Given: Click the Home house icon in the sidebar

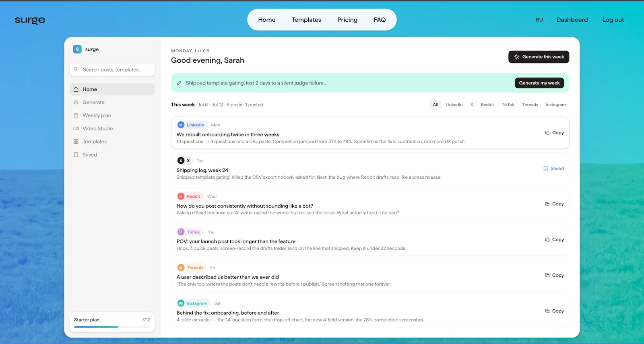Looking at the screenshot, I should click(76, 89).
